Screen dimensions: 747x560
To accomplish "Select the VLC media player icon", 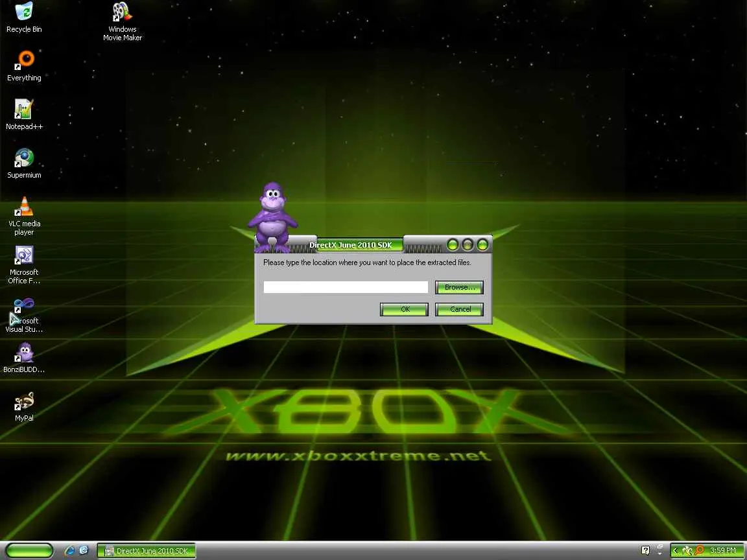I will [24, 216].
